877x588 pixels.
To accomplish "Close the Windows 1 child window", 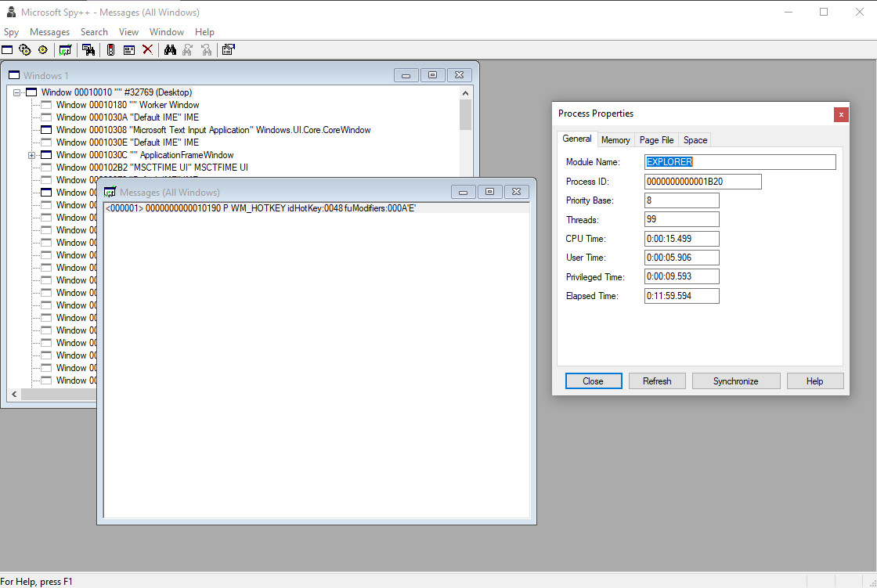I will (459, 75).
